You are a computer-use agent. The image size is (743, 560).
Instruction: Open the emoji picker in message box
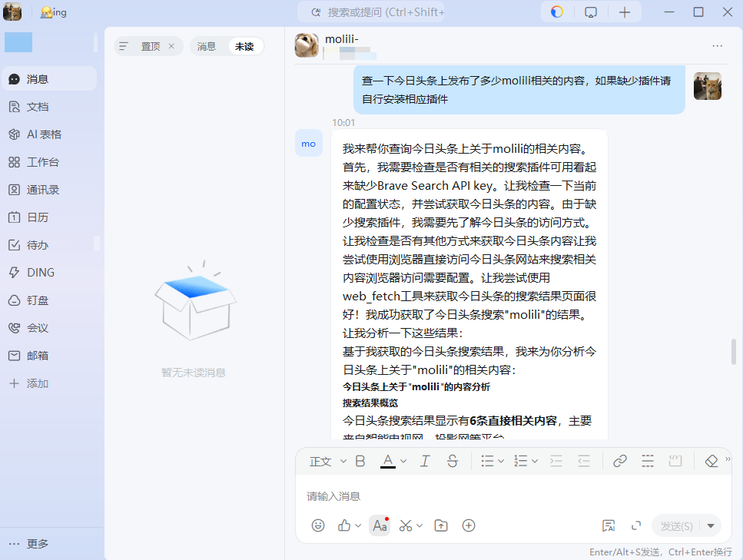coord(318,525)
